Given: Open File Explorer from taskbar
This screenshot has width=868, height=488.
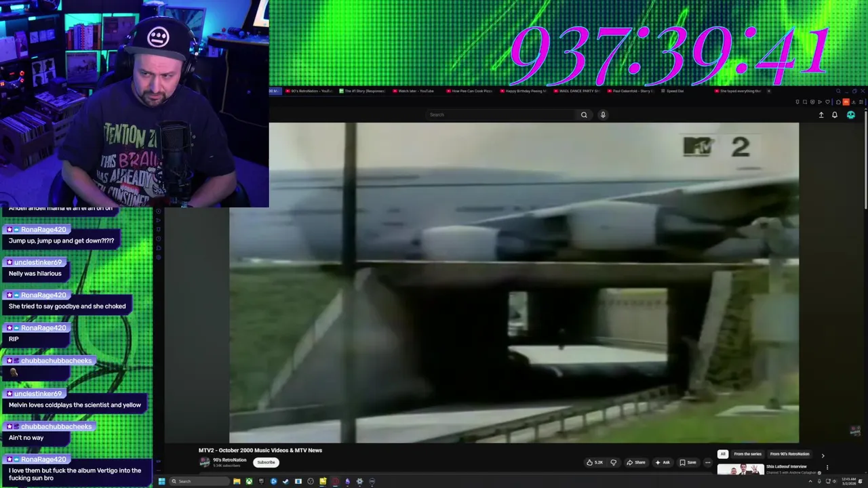Looking at the screenshot, I should tap(237, 481).
